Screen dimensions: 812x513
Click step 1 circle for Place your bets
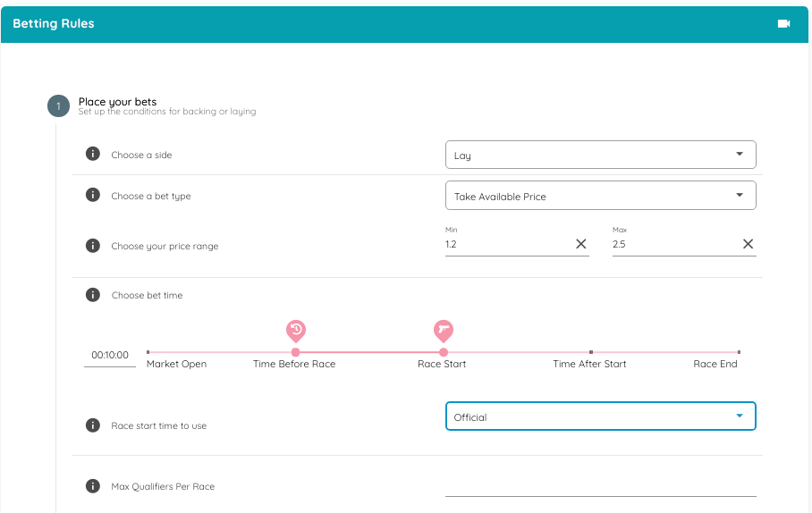pos(58,106)
